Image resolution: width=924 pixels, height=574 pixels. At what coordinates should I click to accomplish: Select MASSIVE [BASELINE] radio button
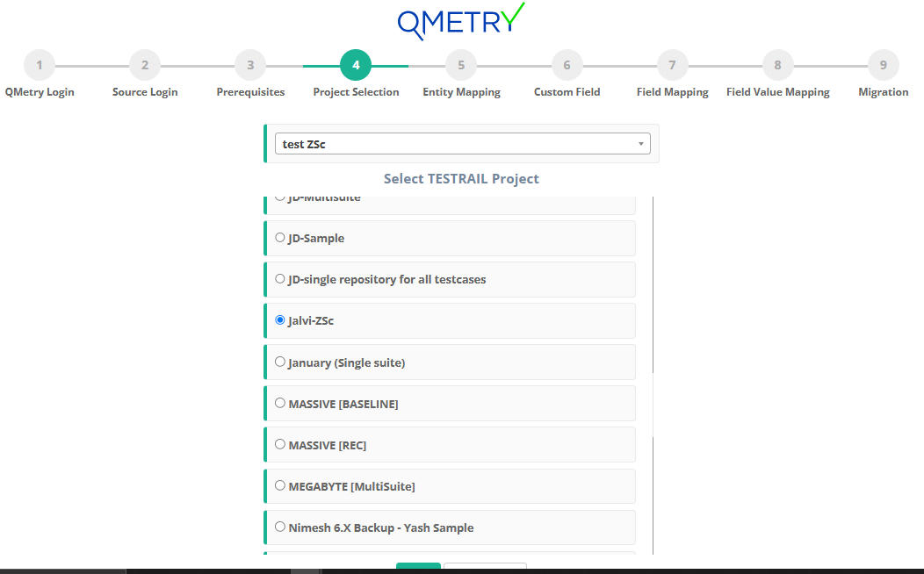tap(280, 403)
